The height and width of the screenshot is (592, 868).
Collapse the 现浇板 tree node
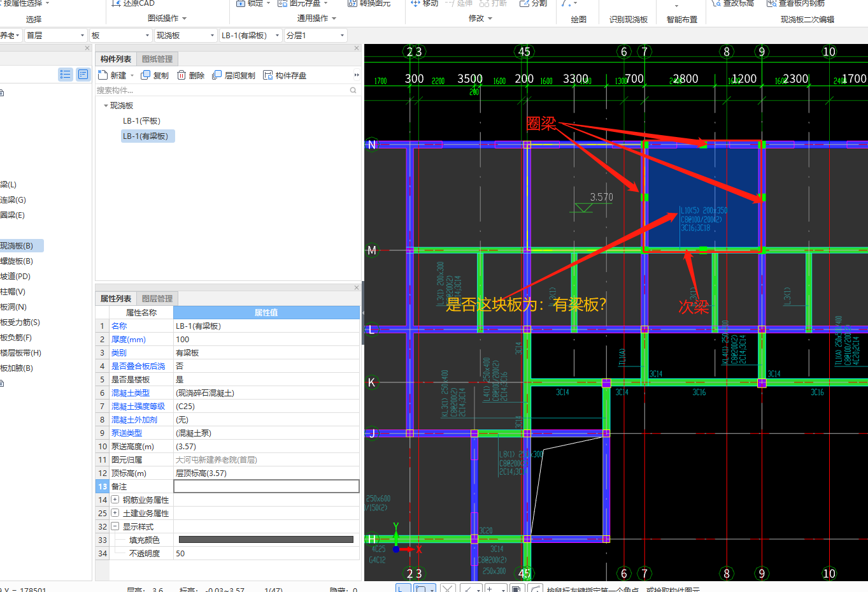106,106
